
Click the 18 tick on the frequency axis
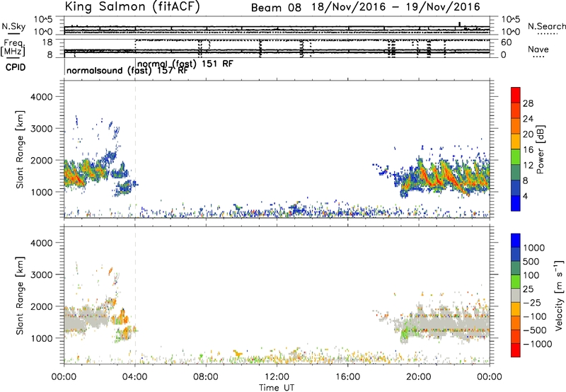(47, 42)
